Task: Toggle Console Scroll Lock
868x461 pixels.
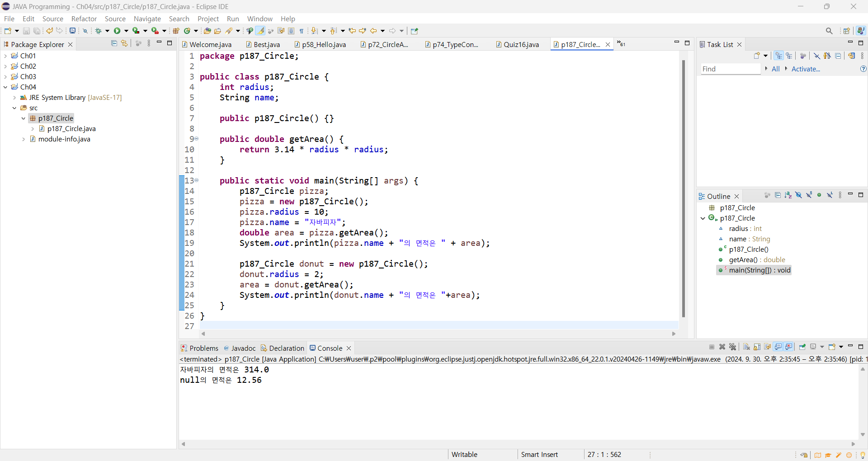Action: 757,347
